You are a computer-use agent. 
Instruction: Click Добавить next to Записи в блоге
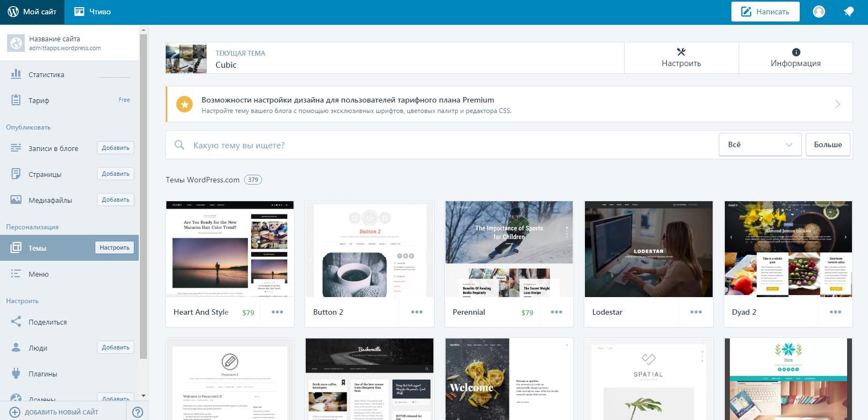click(x=116, y=148)
